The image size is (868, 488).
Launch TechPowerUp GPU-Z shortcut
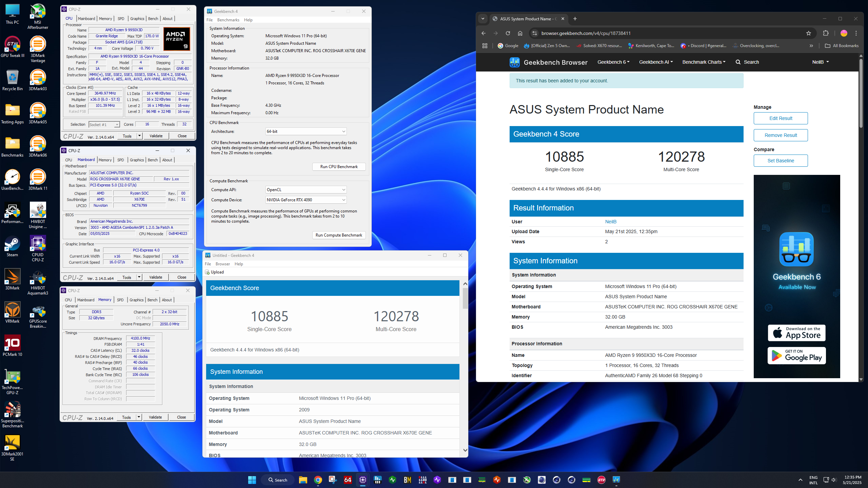pos(13,382)
